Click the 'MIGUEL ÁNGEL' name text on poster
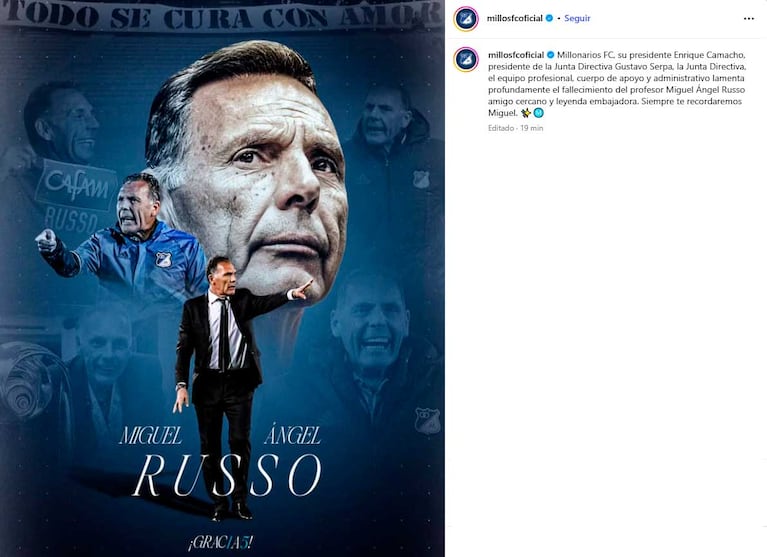The image size is (767, 557). 222,435
